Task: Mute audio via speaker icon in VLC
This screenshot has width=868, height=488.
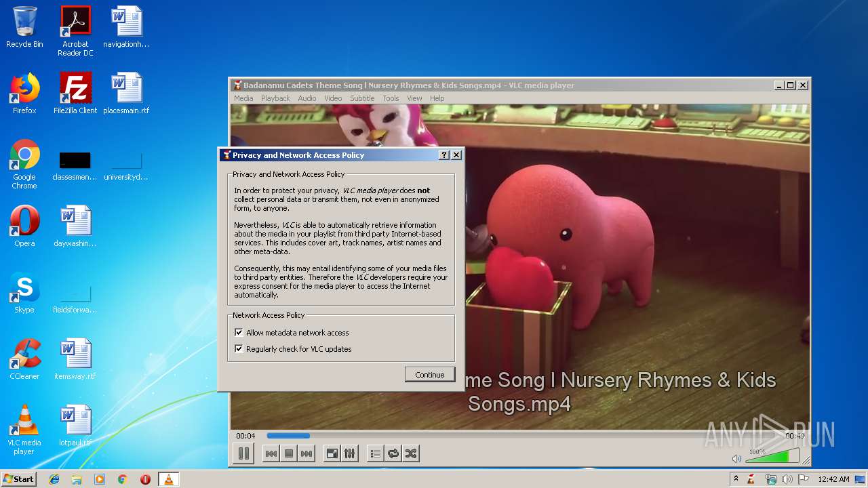Action: (x=736, y=459)
